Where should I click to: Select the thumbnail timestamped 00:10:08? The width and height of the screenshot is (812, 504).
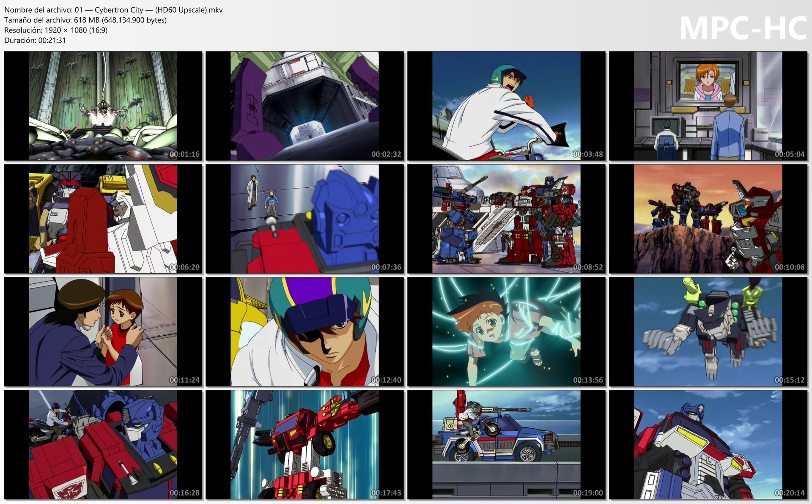[708, 219]
